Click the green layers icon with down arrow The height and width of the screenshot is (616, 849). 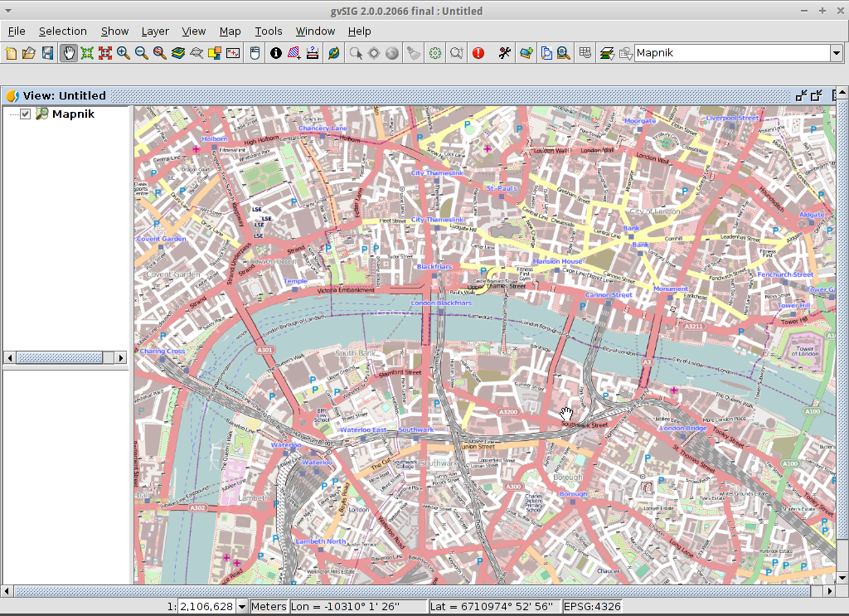point(607,53)
